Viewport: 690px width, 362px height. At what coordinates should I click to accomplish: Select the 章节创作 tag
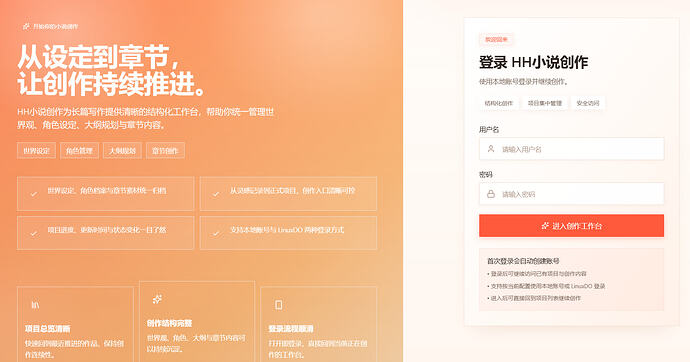point(165,150)
